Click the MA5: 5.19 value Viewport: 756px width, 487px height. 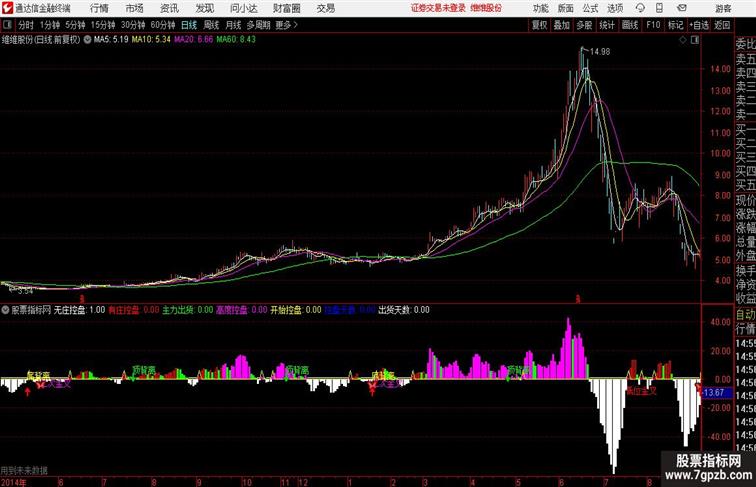click(111, 40)
